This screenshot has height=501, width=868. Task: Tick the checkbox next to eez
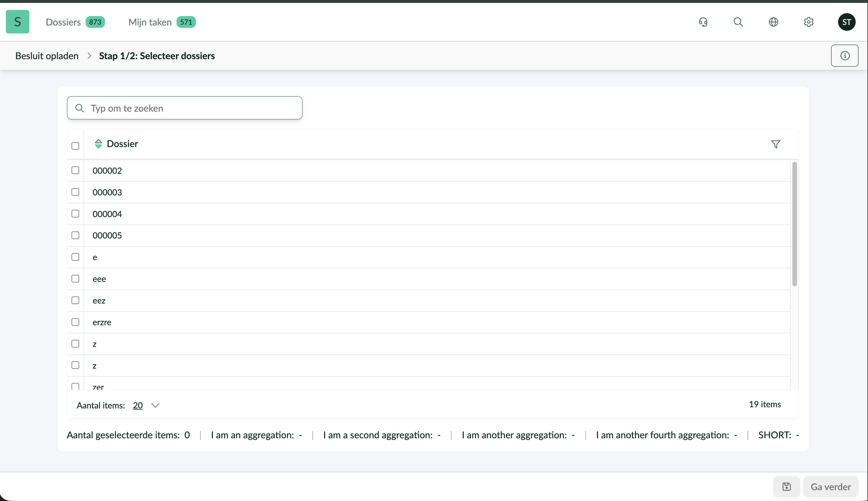click(x=75, y=300)
